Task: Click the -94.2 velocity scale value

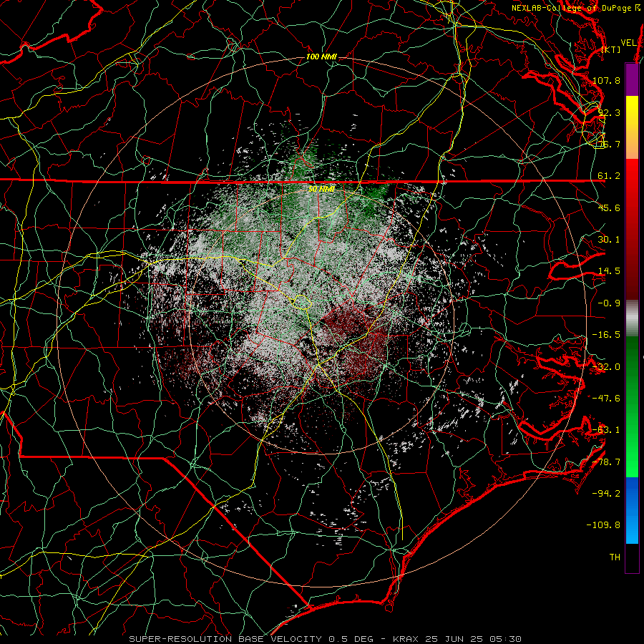Action: 606,494
